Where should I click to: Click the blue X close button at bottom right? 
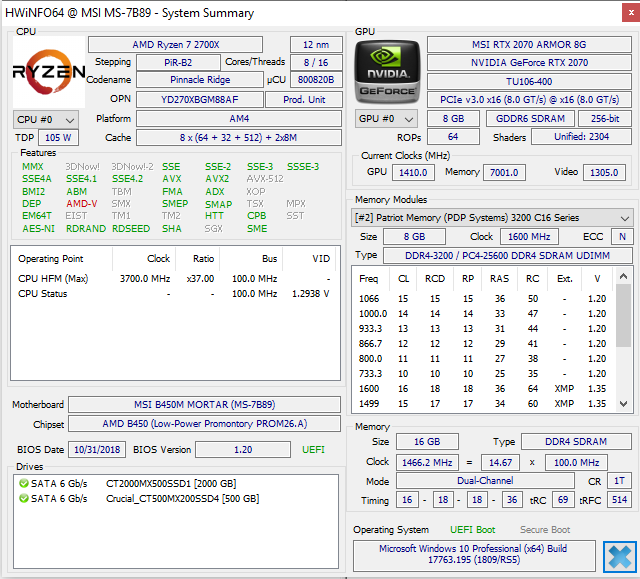(620, 557)
